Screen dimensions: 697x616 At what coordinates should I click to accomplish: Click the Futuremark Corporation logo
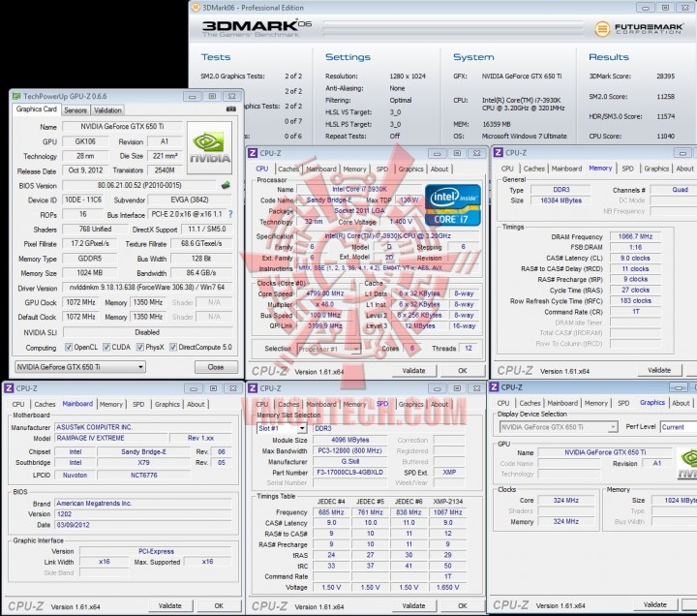pyautogui.click(x=639, y=29)
